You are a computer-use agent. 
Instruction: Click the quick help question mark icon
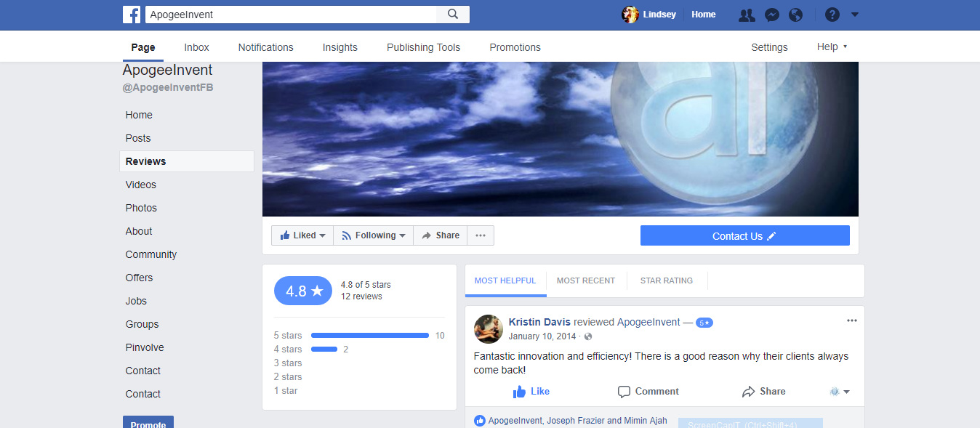tap(832, 15)
